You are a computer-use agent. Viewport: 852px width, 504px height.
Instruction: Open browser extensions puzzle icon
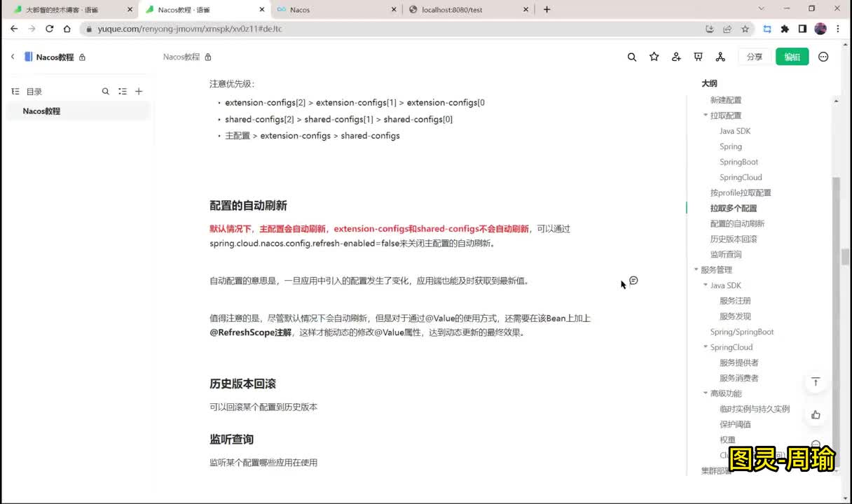click(785, 29)
